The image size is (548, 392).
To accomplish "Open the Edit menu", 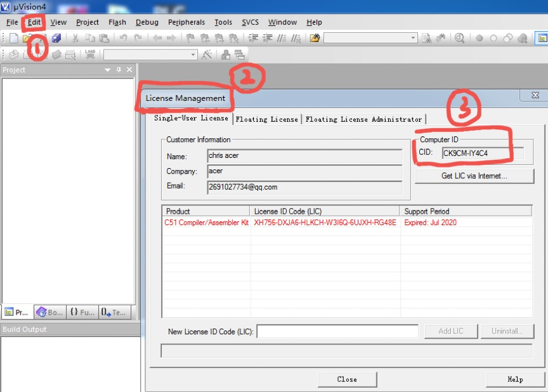I will tap(34, 22).
